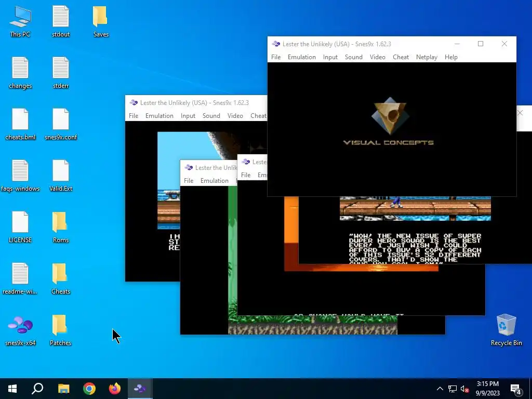Click the leftmost Snes9x window title text

click(x=194, y=102)
